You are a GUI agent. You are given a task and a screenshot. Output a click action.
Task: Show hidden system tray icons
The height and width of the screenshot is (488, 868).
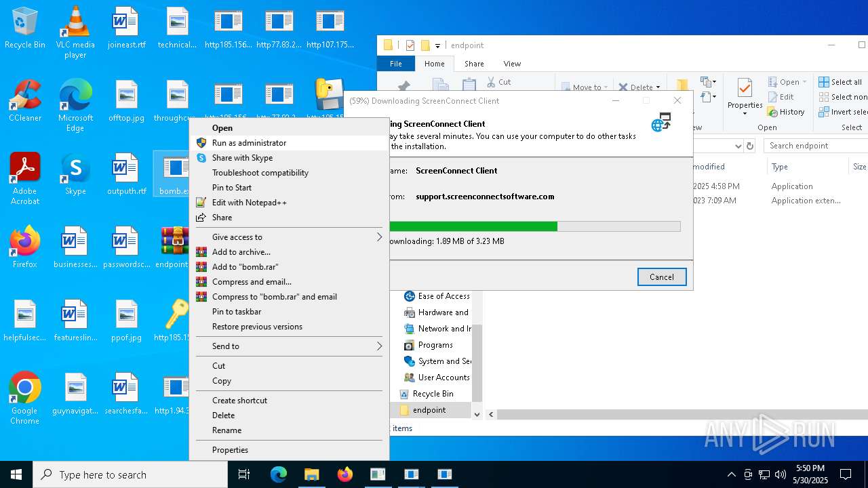point(731,474)
